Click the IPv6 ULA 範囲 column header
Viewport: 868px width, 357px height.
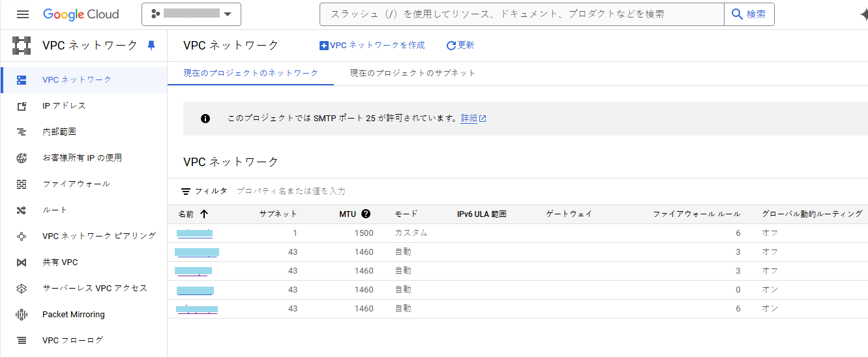click(x=482, y=214)
